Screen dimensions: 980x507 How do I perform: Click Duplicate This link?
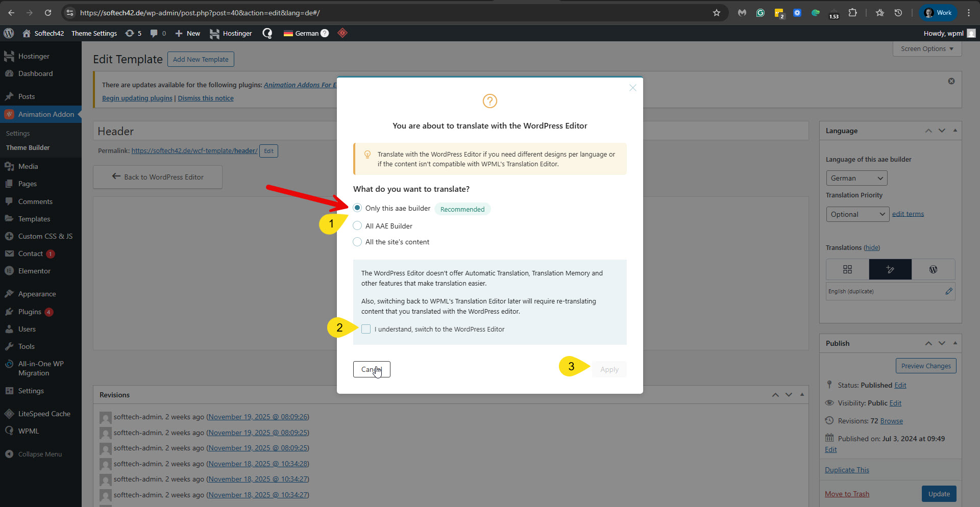847,470
